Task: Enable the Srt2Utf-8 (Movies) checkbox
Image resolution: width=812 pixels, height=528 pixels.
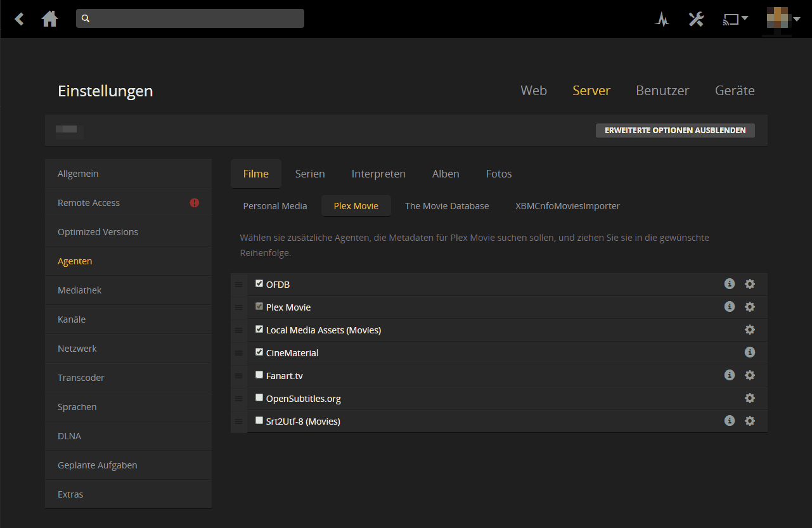Action: point(259,421)
